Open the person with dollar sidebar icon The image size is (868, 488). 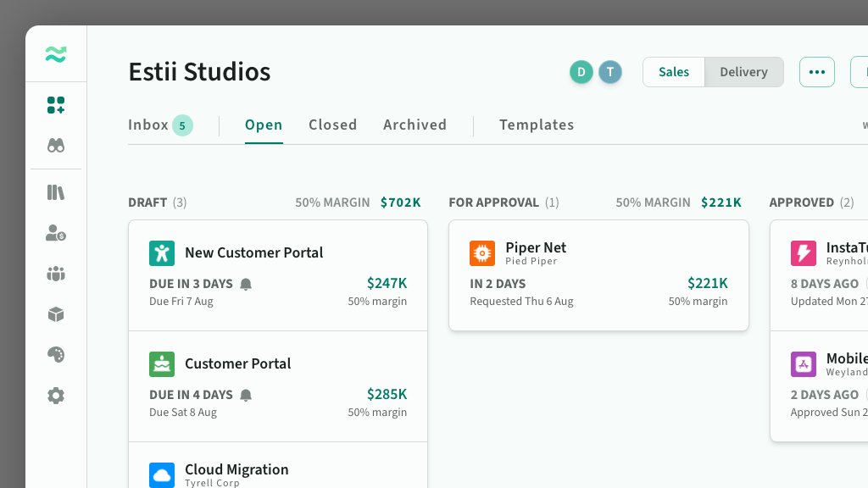point(56,233)
